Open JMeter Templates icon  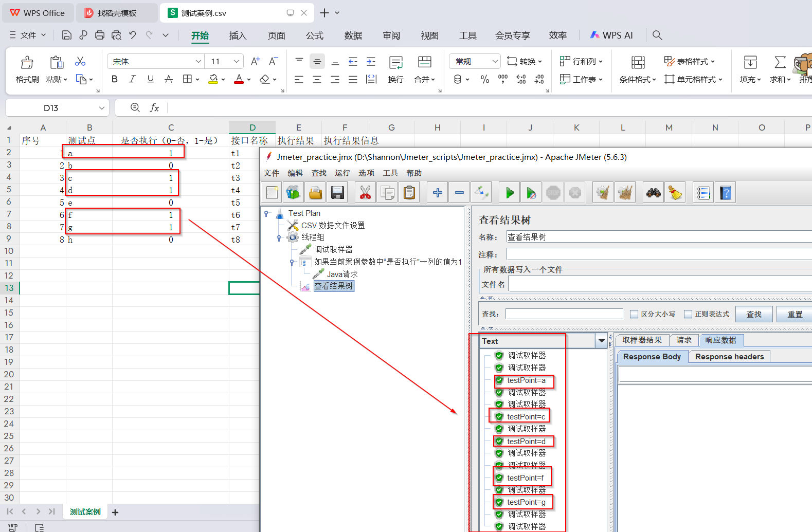(x=293, y=193)
